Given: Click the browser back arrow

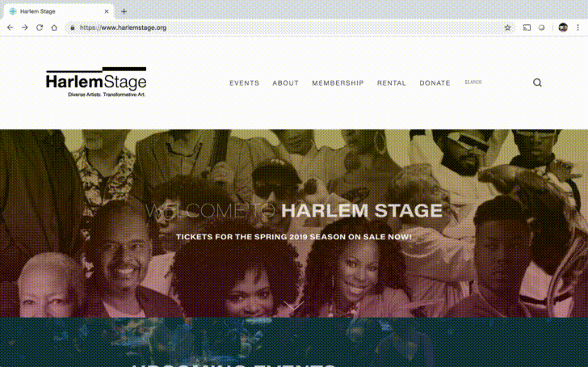Looking at the screenshot, I should click(x=10, y=27).
